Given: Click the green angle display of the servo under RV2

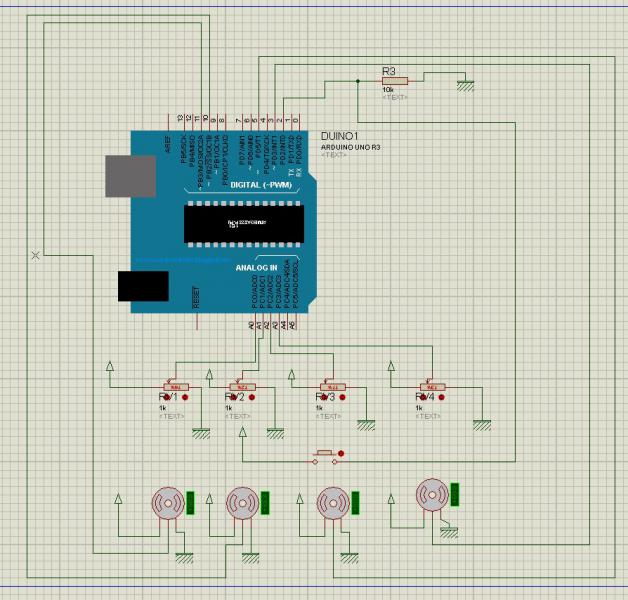Looking at the screenshot, I should pyautogui.click(x=265, y=503).
